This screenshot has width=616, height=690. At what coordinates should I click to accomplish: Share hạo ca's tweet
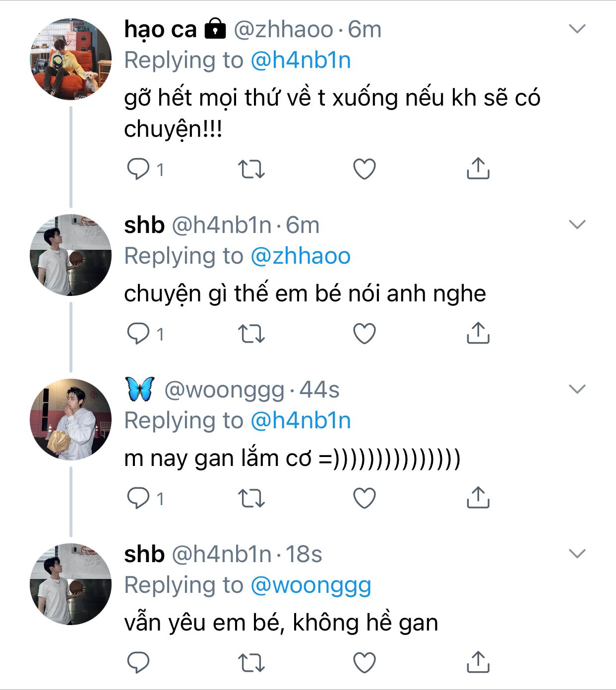pos(478,169)
